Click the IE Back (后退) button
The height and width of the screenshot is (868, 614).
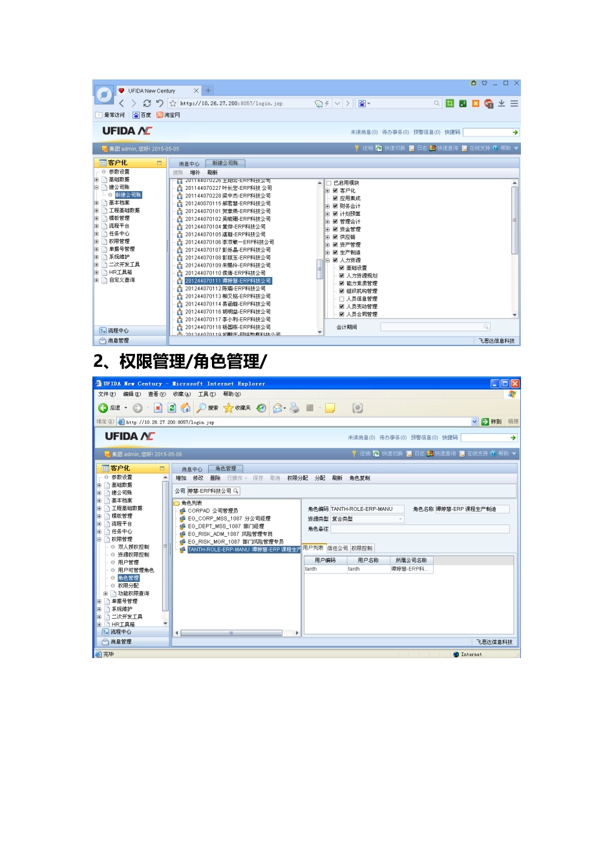(x=109, y=408)
